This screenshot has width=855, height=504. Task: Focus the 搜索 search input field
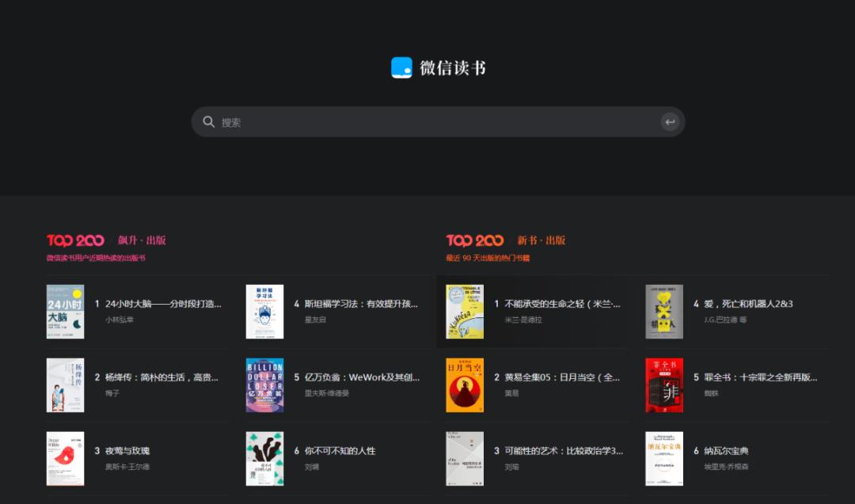click(x=435, y=122)
